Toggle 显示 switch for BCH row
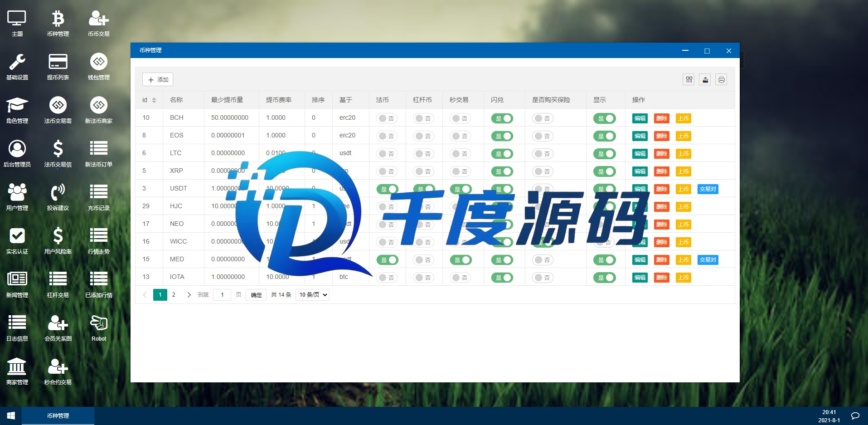The image size is (868, 425). (605, 118)
